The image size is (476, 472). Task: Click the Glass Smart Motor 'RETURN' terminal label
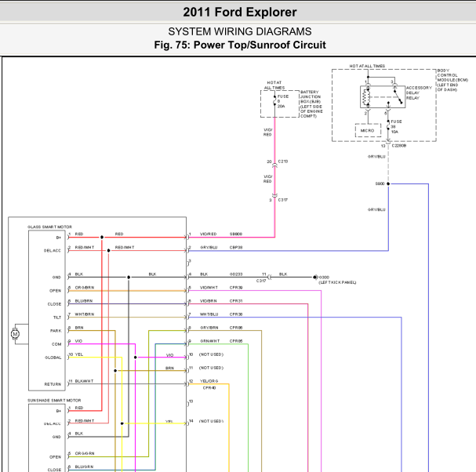[53, 384]
